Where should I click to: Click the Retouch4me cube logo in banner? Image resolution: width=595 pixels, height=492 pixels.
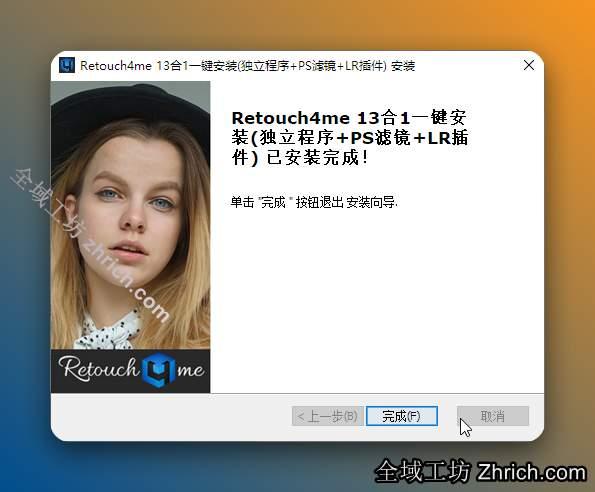(x=159, y=369)
